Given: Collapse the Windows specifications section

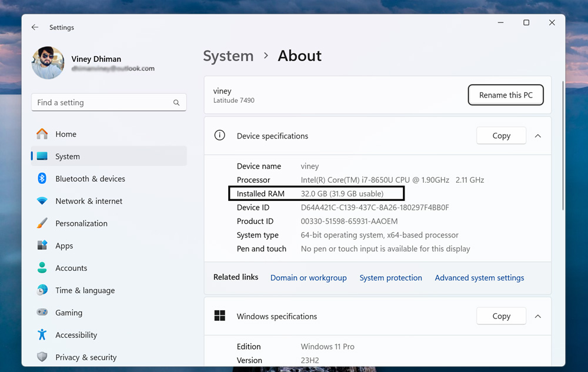Looking at the screenshot, I should coord(538,316).
